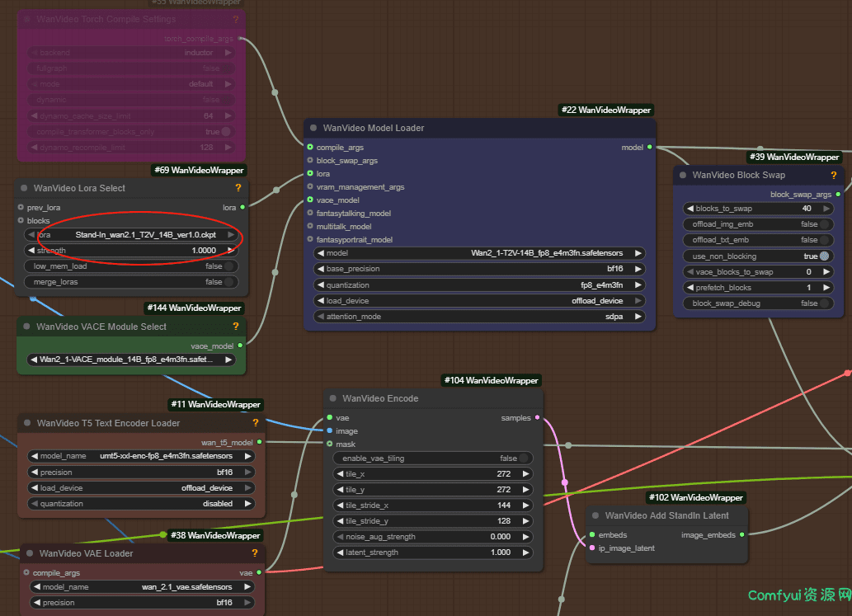The width and height of the screenshot is (852, 616).
Task: Collapse the WanVideo VAE Loader node
Action: [30, 553]
